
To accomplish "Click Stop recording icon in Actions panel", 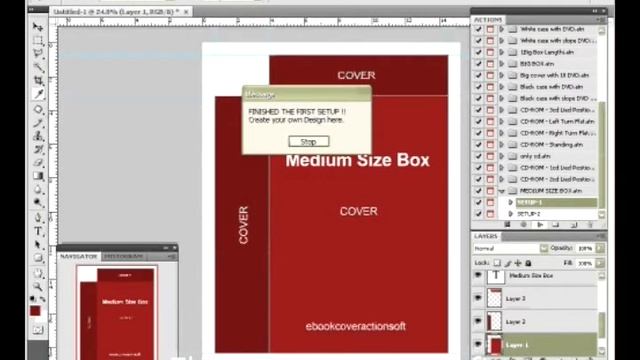I will click(507, 224).
